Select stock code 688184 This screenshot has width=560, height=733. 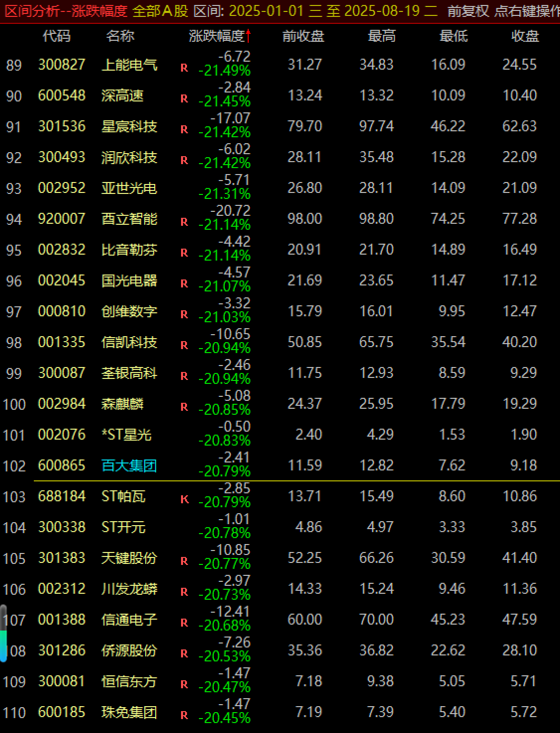(x=62, y=496)
